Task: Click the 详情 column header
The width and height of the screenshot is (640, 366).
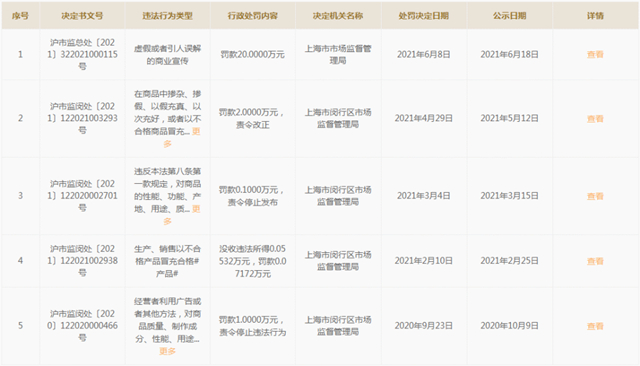Action: (595, 16)
